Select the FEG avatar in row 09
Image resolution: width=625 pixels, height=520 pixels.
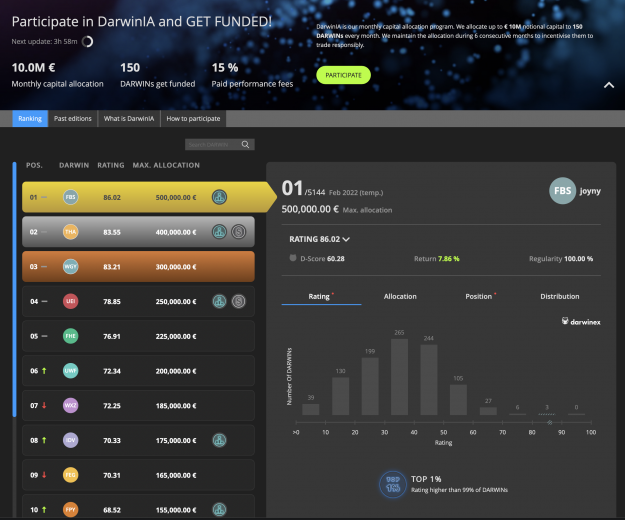click(x=71, y=475)
